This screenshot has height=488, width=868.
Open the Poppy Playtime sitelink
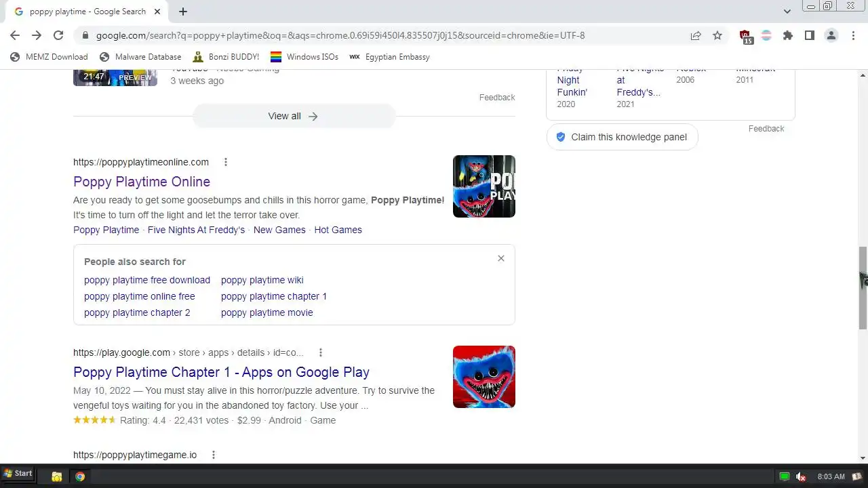coord(106,230)
